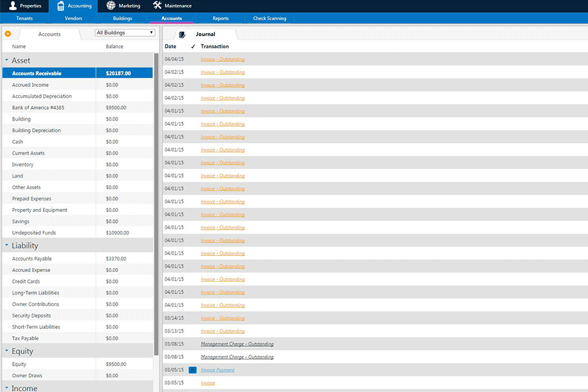Collapse the Liability section header arrow
Image resolution: width=588 pixels, height=392 pixels.
point(6,245)
